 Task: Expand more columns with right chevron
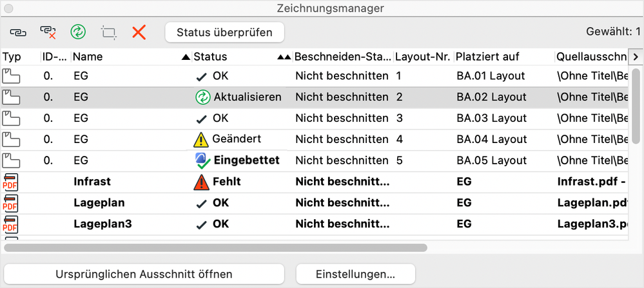635,57
